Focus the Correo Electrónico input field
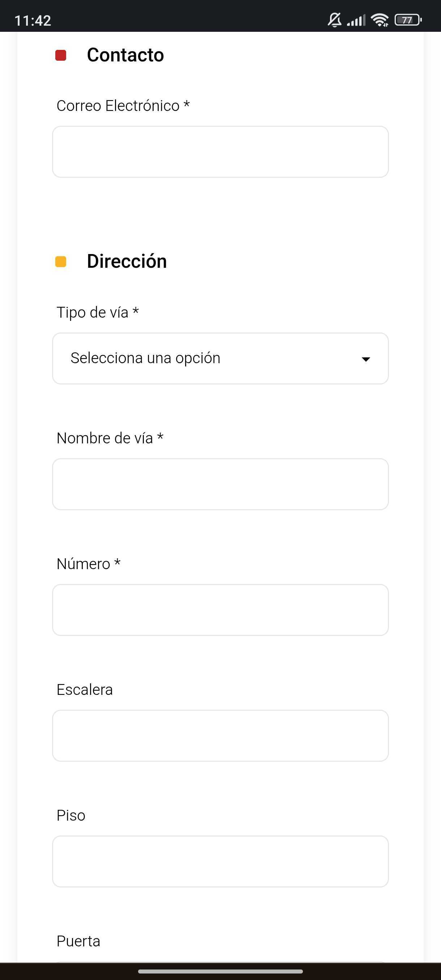The width and height of the screenshot is (441, 980). (220, 152)
